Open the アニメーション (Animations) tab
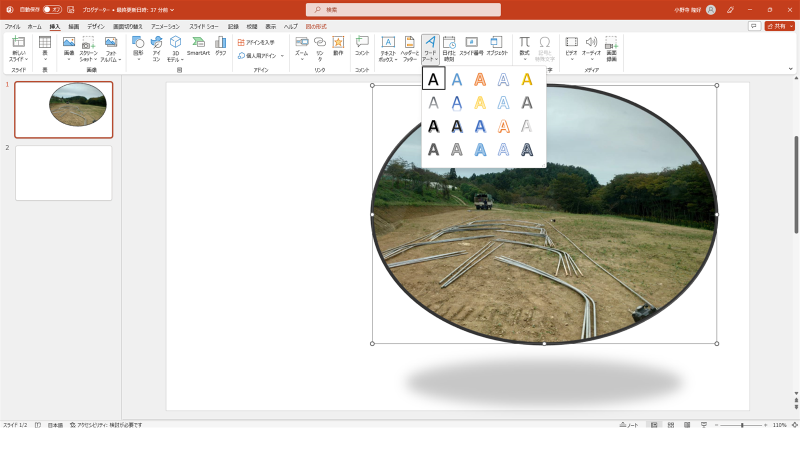 (x=165, y=26)
